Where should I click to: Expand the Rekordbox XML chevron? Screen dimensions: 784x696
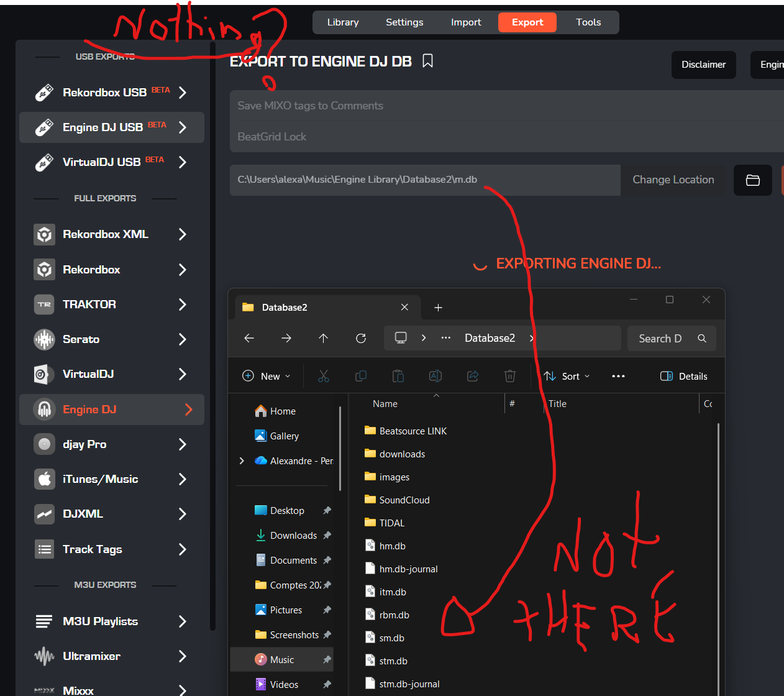(x=183, y=234)
